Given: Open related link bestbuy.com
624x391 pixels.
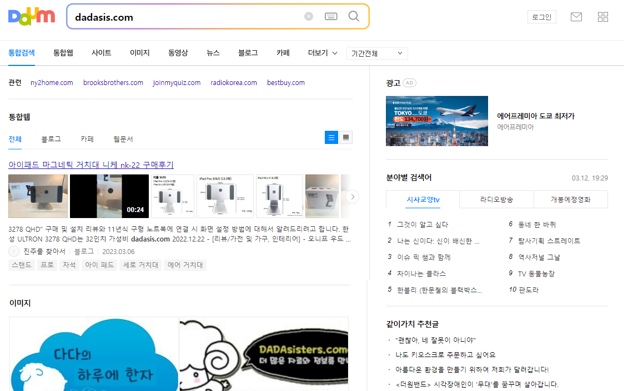Looking at the screenshot, I should click(x=286, y=83).
